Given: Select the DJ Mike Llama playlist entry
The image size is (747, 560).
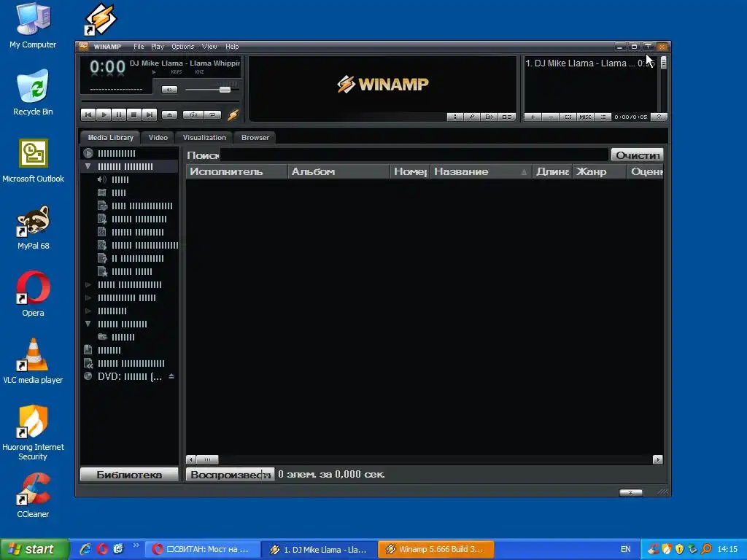Looking at the screenshot, I should point(591,63).
